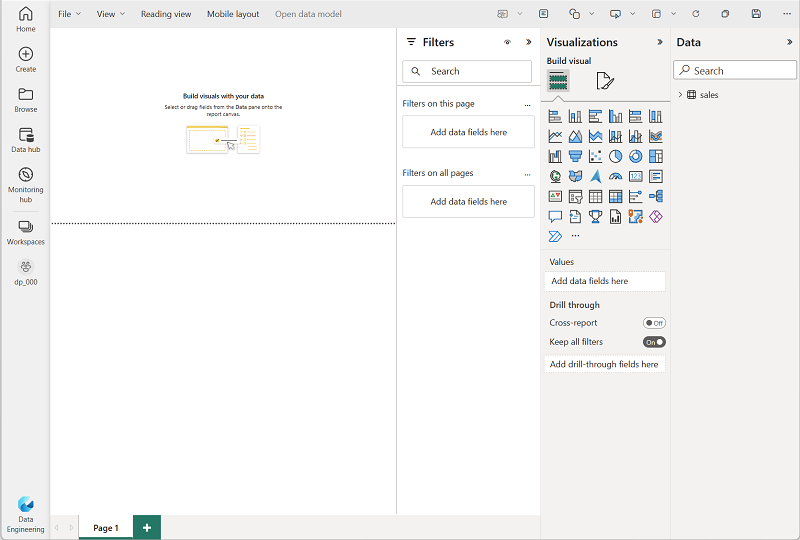The image size is (800, 540).
Task: Select the Power Automate visual
Action: tap(555, 236)
